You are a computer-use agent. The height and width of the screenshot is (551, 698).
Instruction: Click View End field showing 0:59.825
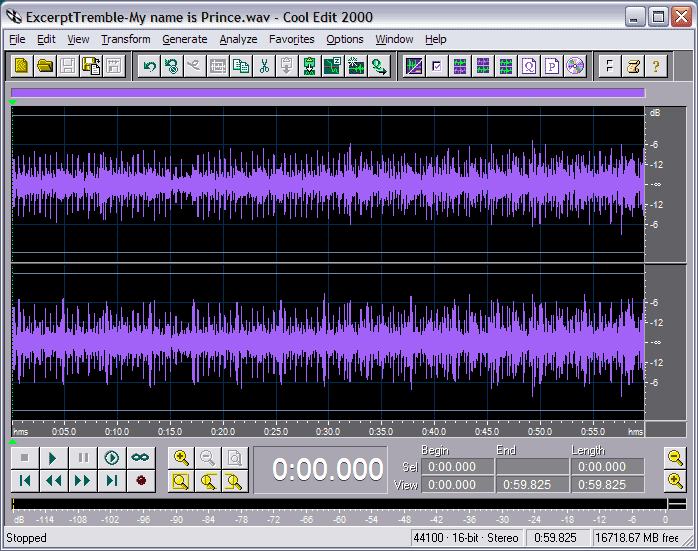coord(532,485)
